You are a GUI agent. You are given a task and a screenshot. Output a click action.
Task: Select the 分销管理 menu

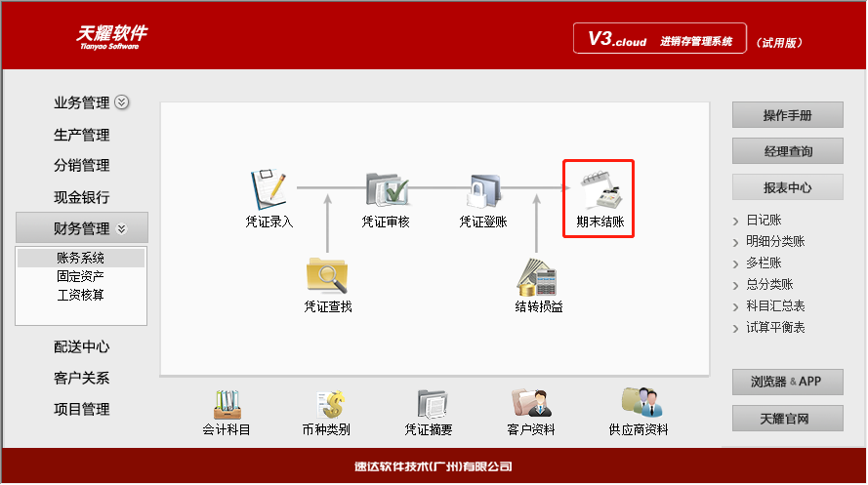pyautogui.click(x=81, y=165)
